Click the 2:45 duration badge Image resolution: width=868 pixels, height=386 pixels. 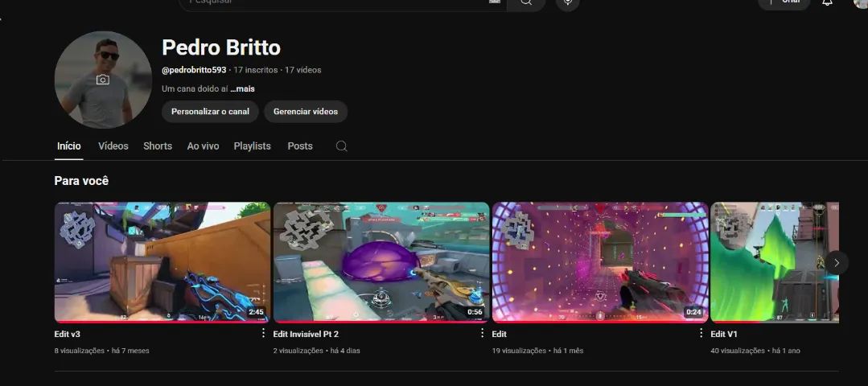point(257,313)
